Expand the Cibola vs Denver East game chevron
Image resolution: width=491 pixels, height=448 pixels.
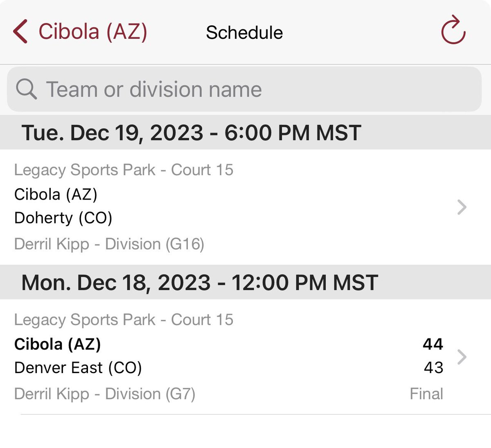point(462,357)
